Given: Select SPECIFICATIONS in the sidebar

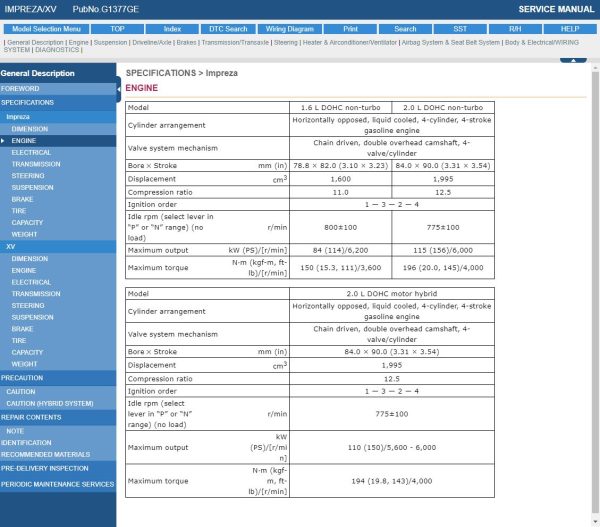Looking at the screenshot, I should [58, 103].
